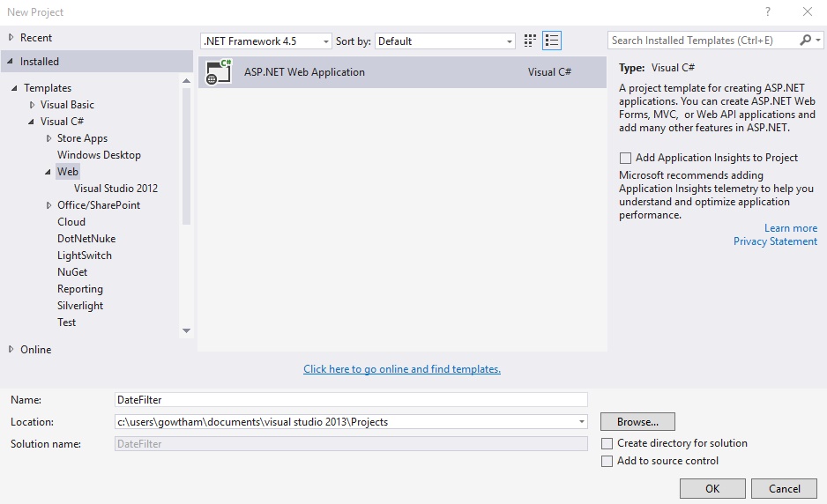This screenshot has width=827, height=504.
Task: Collapse the Web node arrow
Action: coord(48,172)
